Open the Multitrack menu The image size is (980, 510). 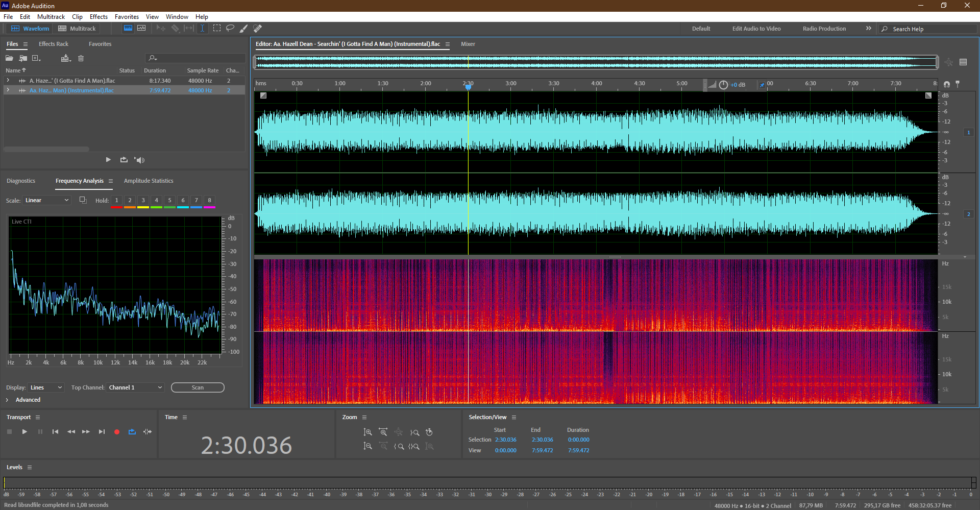click(x=51, y=17)
